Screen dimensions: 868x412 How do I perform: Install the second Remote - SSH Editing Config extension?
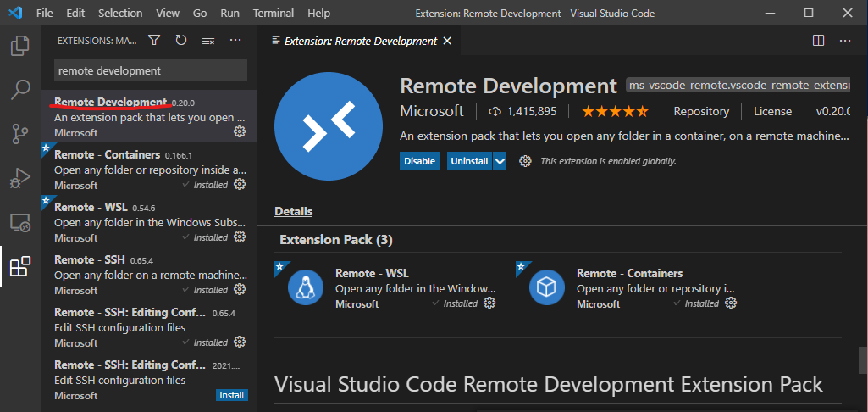pyautogui.click(x=231, y=395)
